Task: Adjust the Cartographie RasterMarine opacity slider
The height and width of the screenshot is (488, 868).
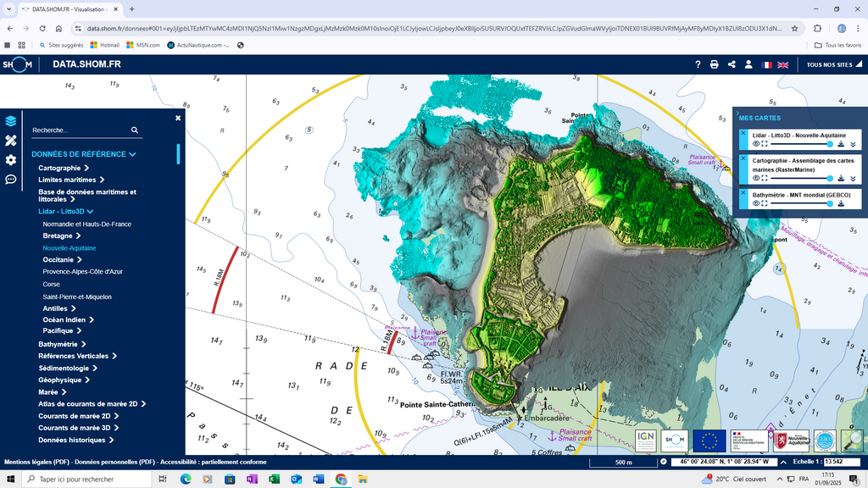Action: coord(800,178)
